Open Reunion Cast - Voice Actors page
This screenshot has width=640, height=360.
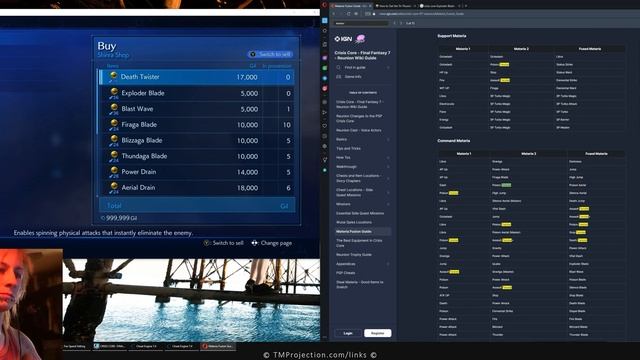point(359,131)
